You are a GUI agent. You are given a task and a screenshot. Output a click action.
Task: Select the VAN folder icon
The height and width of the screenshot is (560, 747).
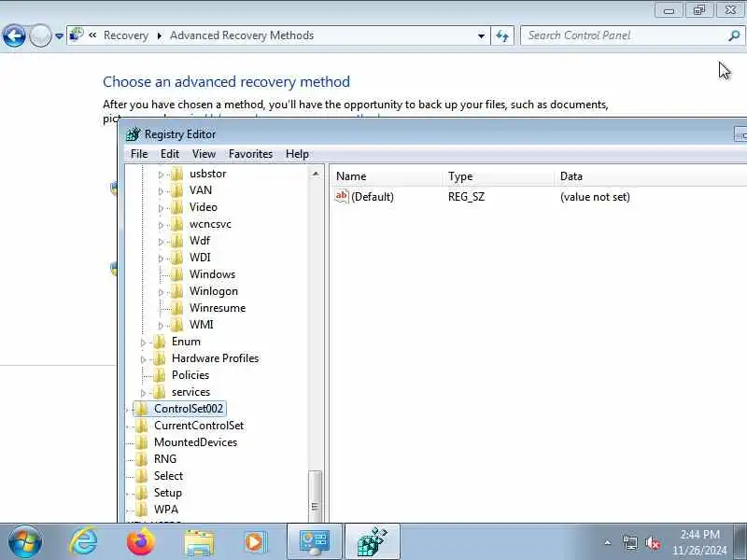pyautogui.click(x=176, y=190)
